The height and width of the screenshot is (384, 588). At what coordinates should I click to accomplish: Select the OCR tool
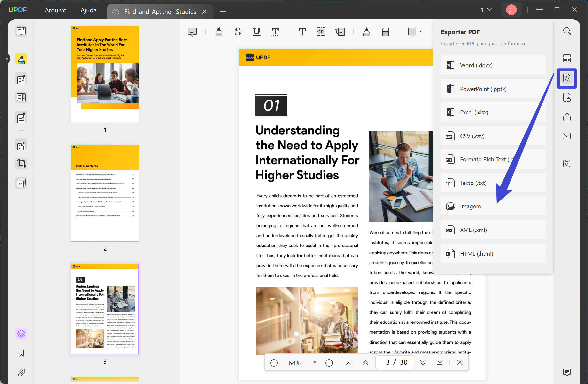567,58
